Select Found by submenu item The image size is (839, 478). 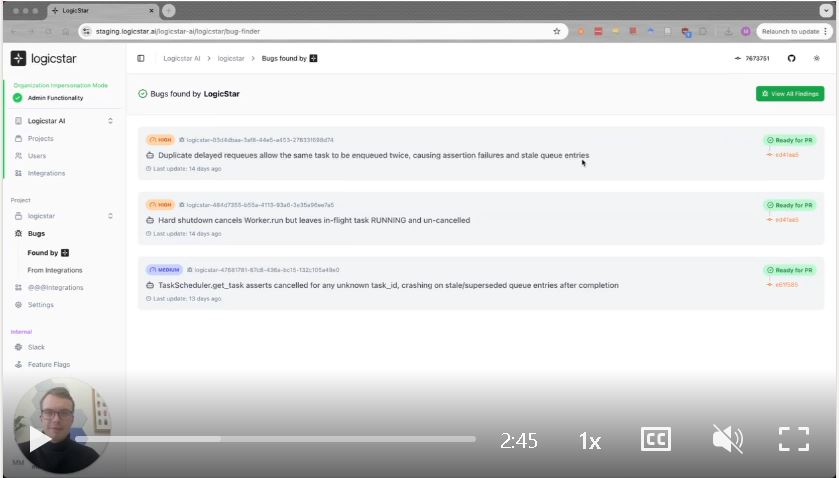click(x=48, y=253)
